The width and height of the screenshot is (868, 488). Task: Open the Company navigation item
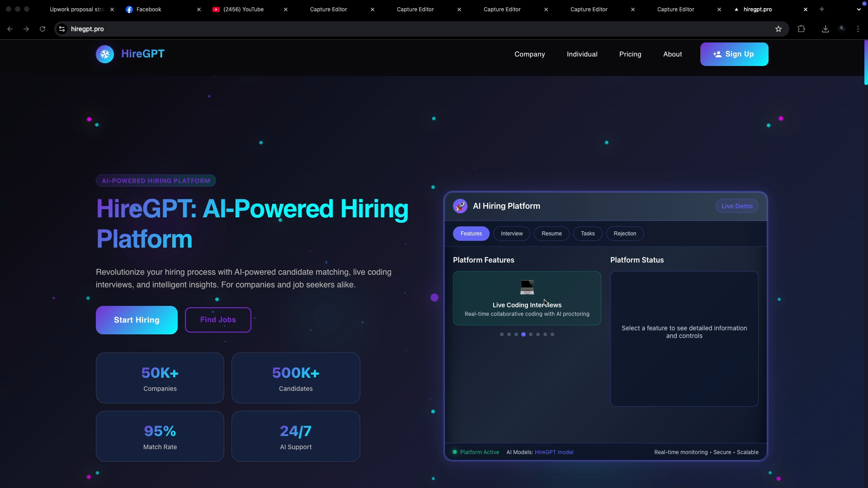[529, 54]
